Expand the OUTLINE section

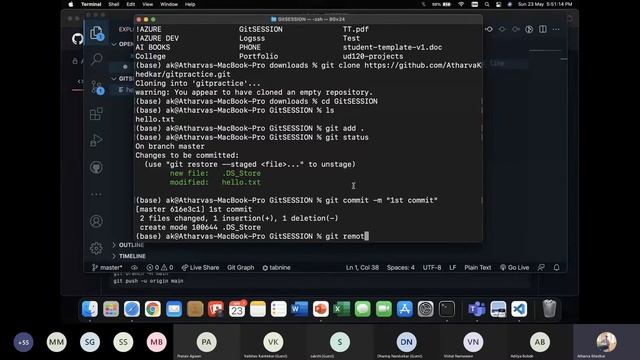click(127, 245)
